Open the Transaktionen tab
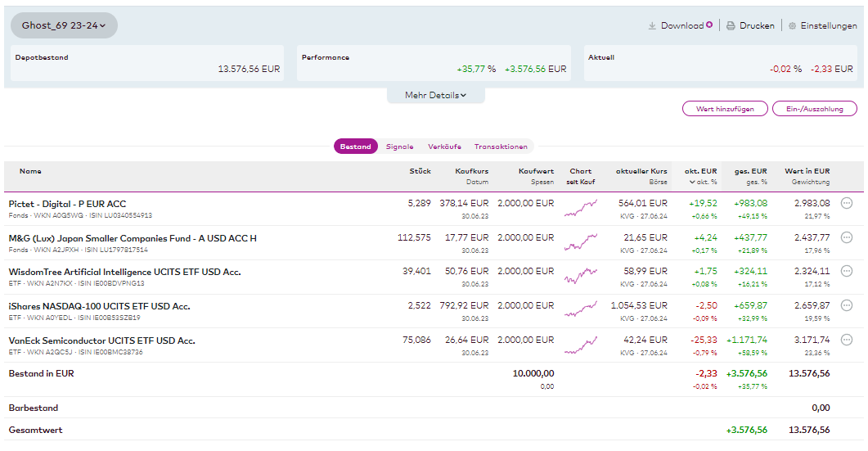Viewport: 868px width, 451px height. (x=501, y=147)
